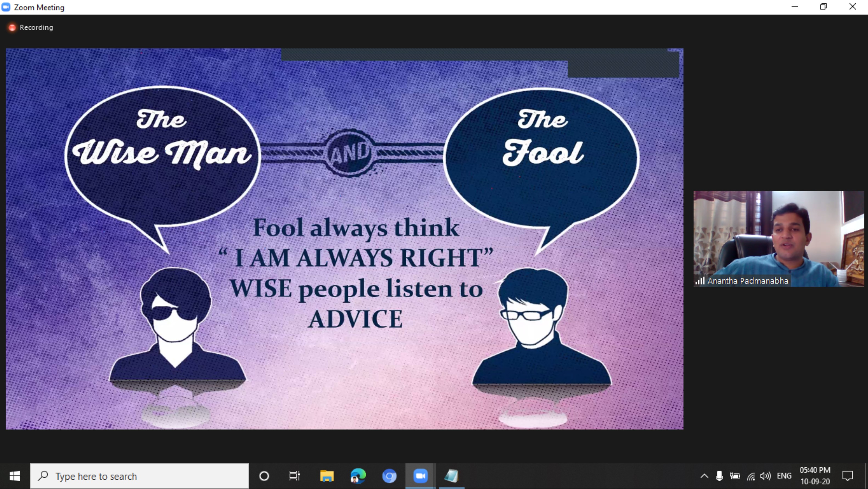Click the microphone tray icon
Image resolution: width=868 pixels, height=489 pixels.
point(719,476)
